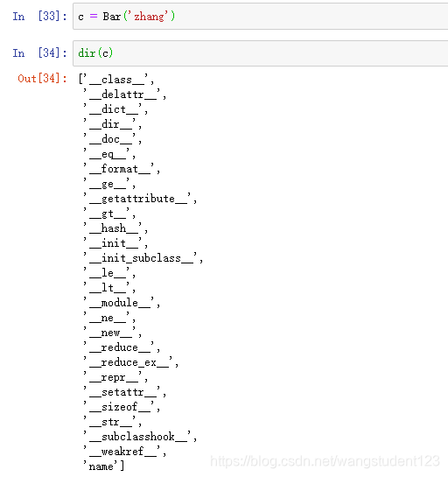Click '__reduce_ex__' in the output list
Screen dimensions: 448x477
click(128, 362)
